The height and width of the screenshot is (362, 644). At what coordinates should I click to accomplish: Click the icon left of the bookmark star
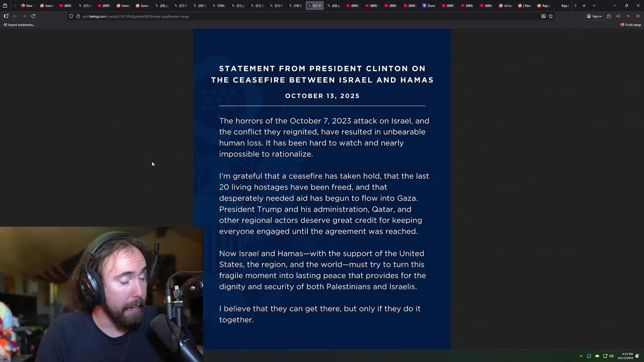tap(543, 16)
